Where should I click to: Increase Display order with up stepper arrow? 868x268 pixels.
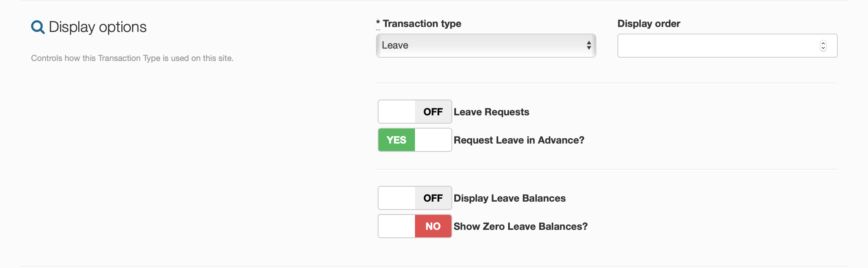pos(823,43)
